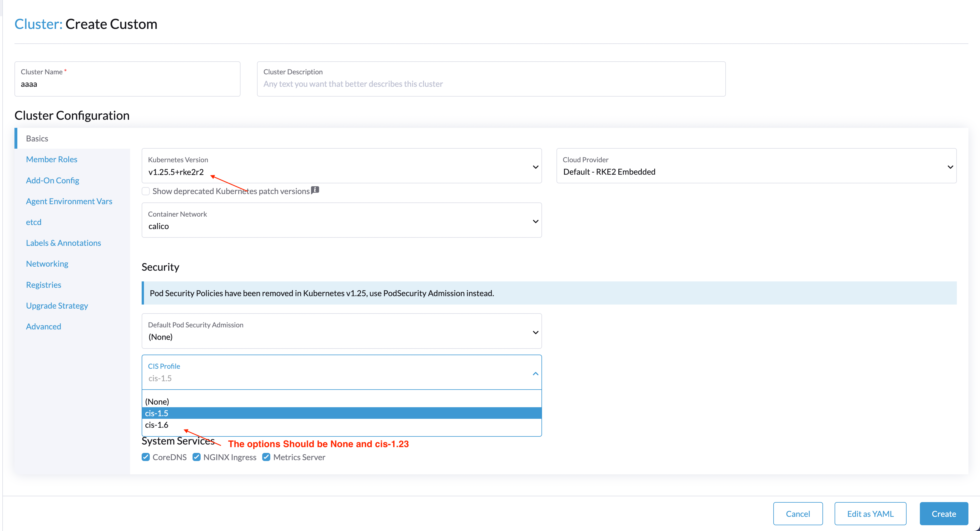The width and height of the screenshot is (980, 531).
Task: Click the Create button
Action: point(944,513)
